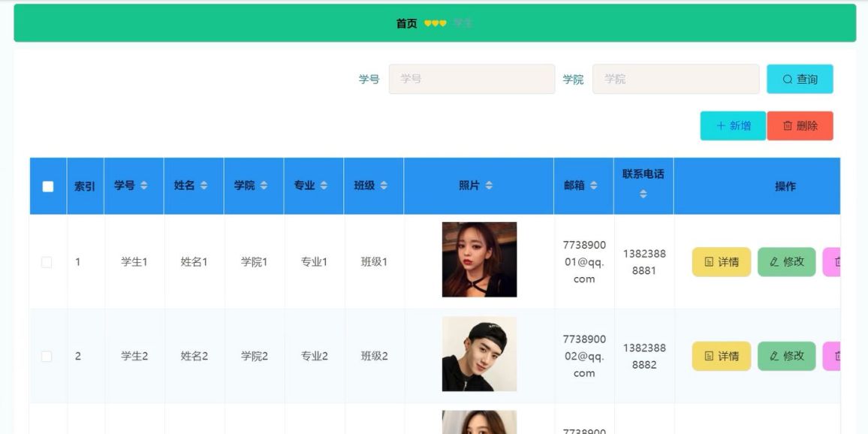Click the 照片 column sort icon
Image resolution: width=868 pixels, height=434 pixels.
(x=489, y=185)
